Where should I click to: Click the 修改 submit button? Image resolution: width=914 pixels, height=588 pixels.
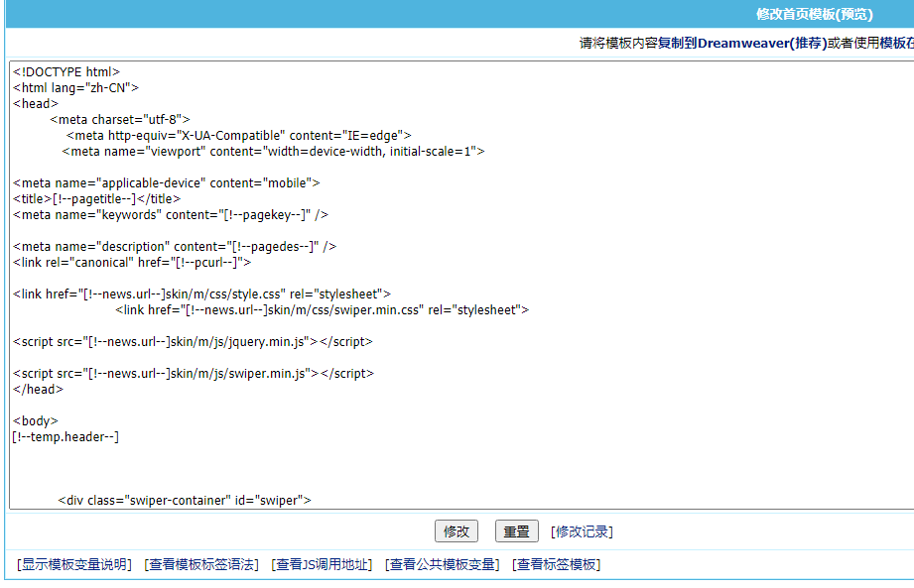(x=456, y=531)
